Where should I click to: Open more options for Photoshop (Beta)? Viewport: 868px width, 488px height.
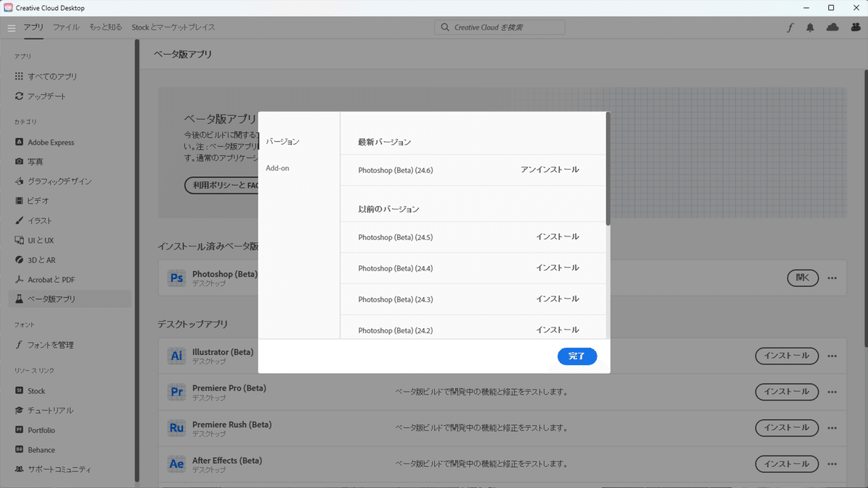tap(833, 278)
